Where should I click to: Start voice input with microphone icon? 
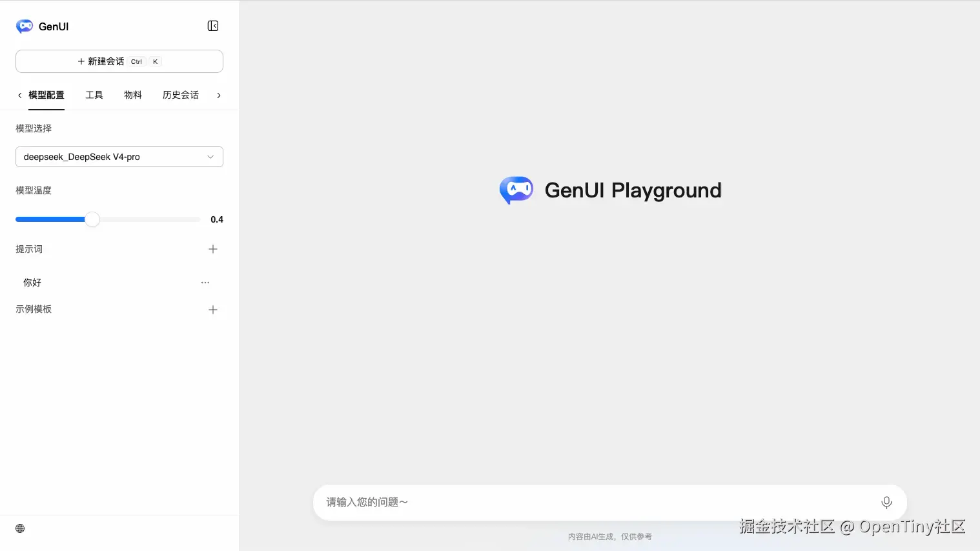point(886,502)
